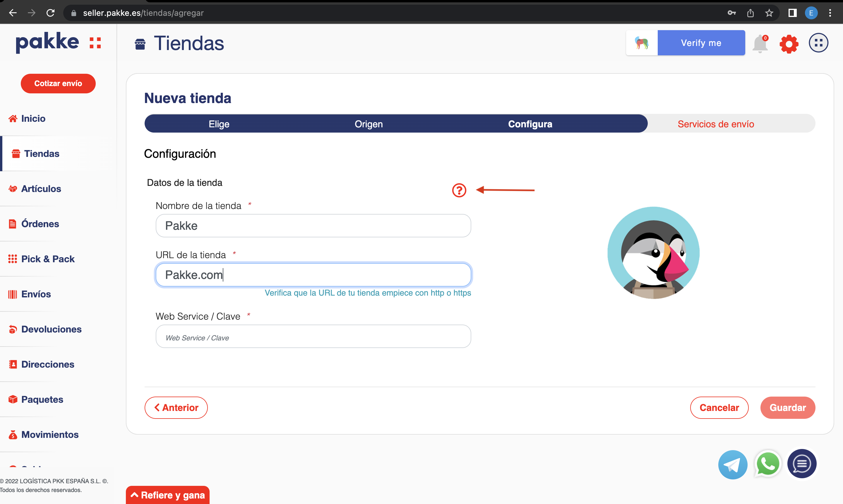Click the PrestaShop puffin logo image
Image resolution: width=843 pixels, height=504 pixels.
click(x=653, y=253)
